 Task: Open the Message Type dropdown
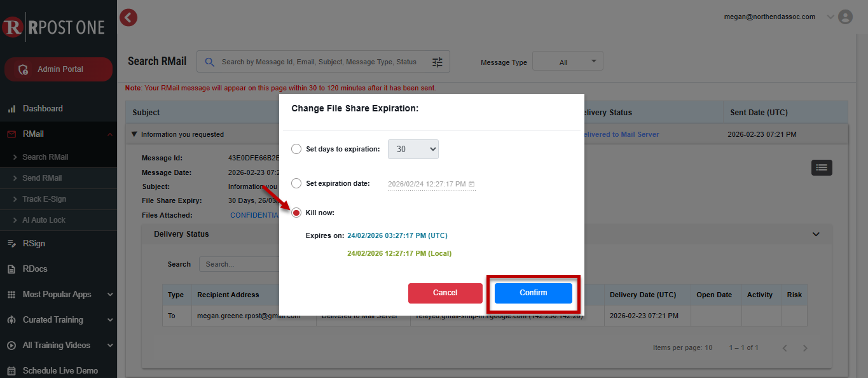(567, 62)
